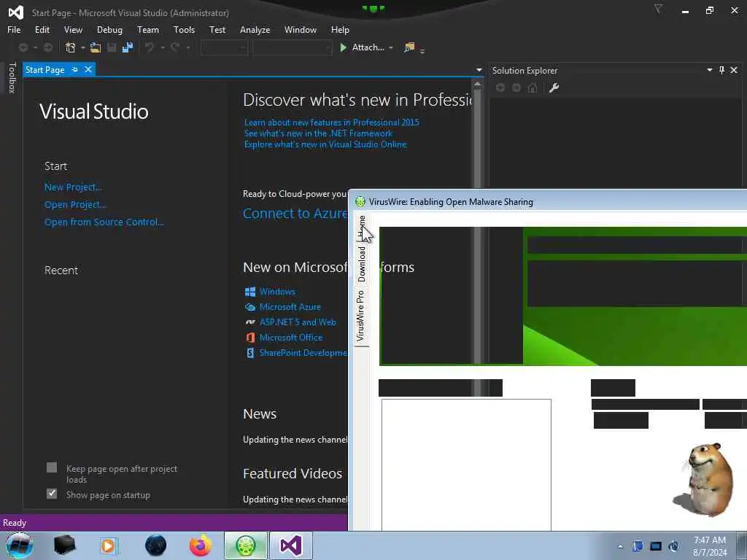Open the Debug menu
747x560 pixels.
pos(109,29)
